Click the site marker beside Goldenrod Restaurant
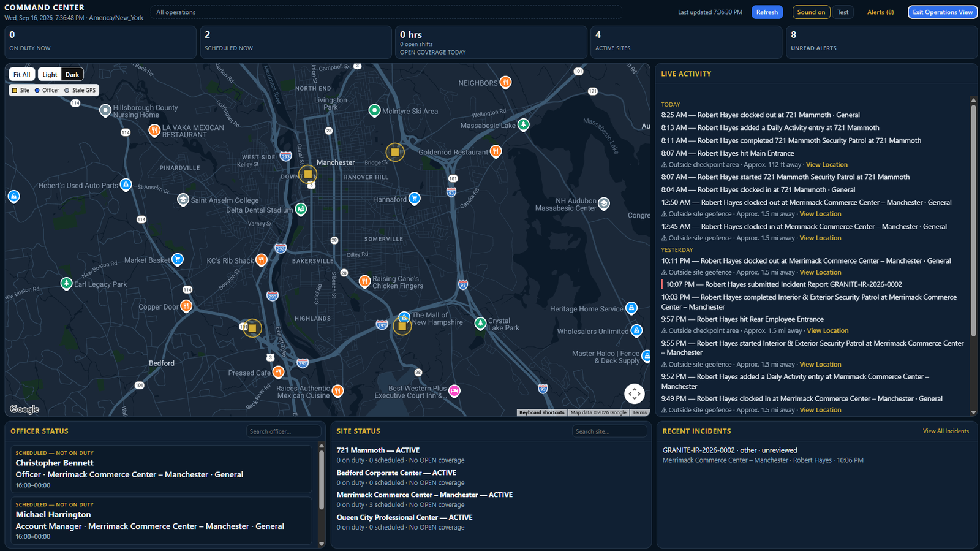This screenshot has height=551, width=980. point(395,152)
